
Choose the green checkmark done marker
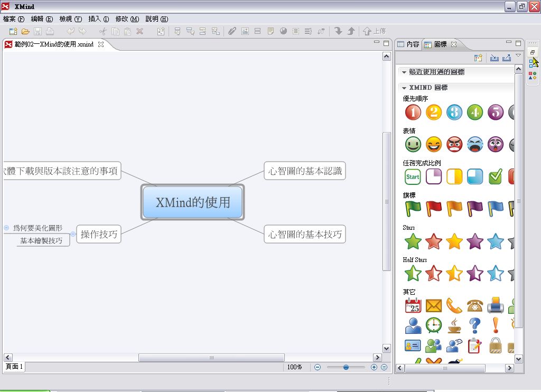tap(496, 176)
